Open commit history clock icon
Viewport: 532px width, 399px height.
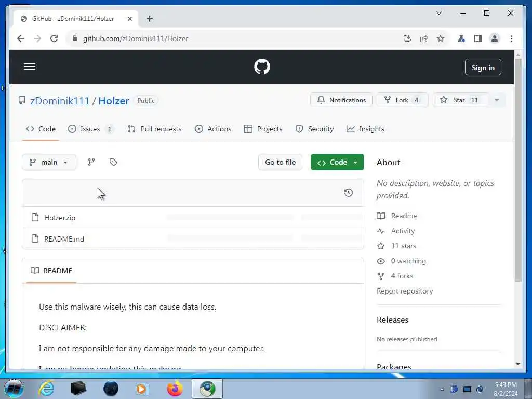click(349, 193)
